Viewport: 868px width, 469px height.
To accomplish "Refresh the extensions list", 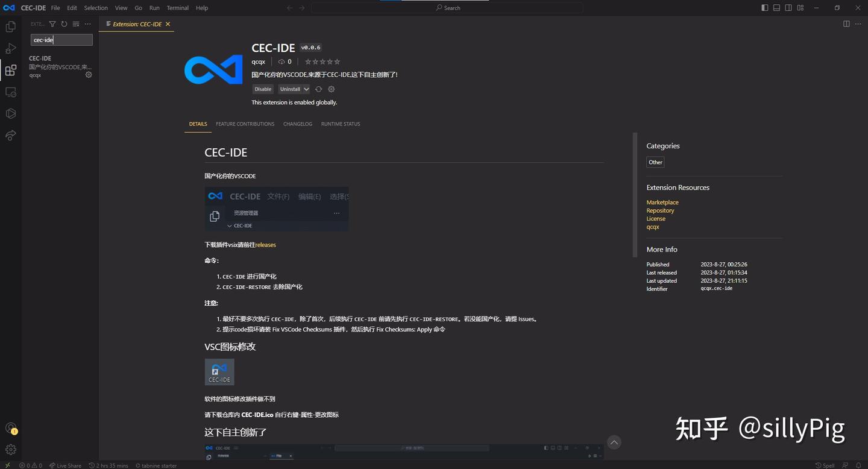I will 64,24.
